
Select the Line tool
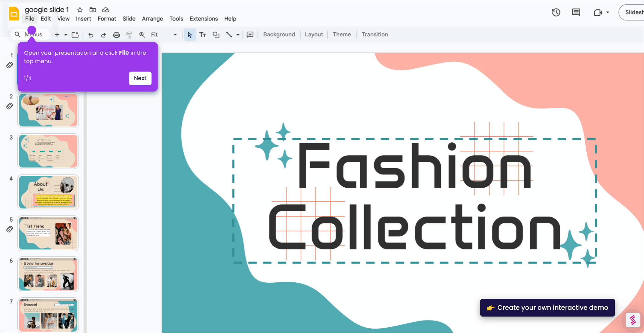(229, 35)
